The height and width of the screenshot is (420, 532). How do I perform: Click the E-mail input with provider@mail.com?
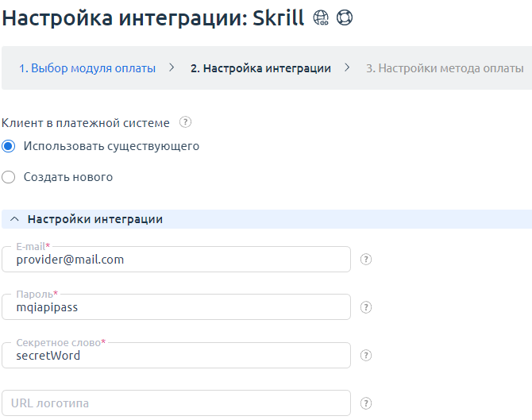[176, 260]
